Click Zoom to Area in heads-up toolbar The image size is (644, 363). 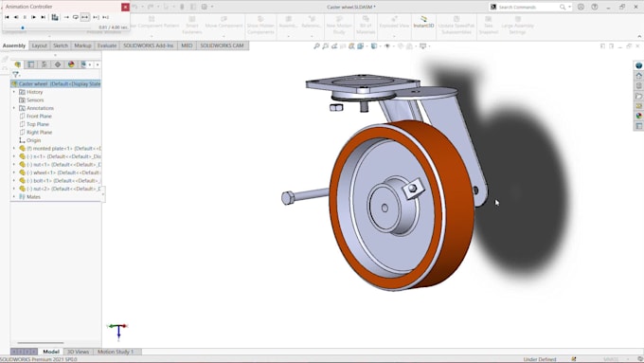325,46
